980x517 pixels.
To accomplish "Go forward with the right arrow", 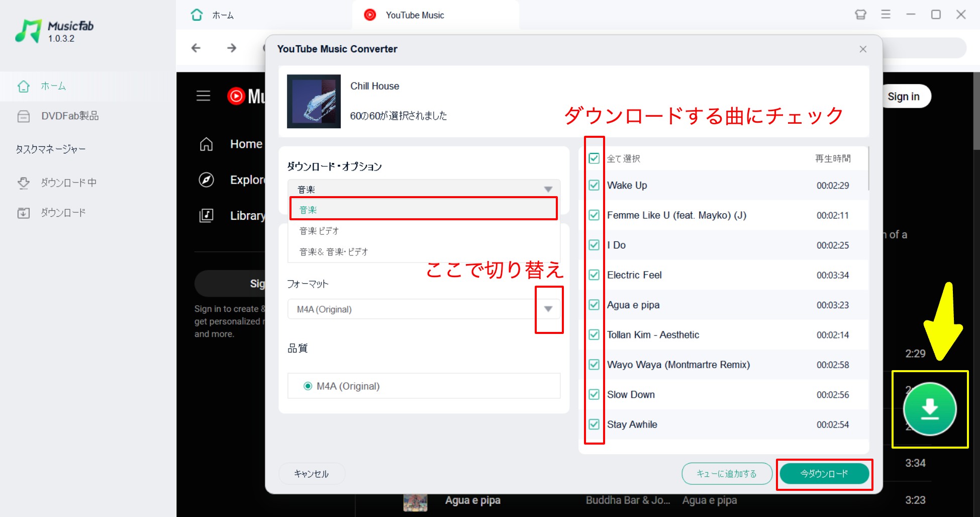I will click(x=232, y=48).
